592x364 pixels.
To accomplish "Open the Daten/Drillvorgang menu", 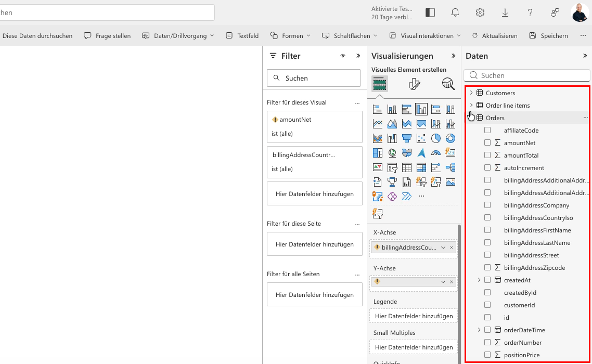I will coord(178,35).
